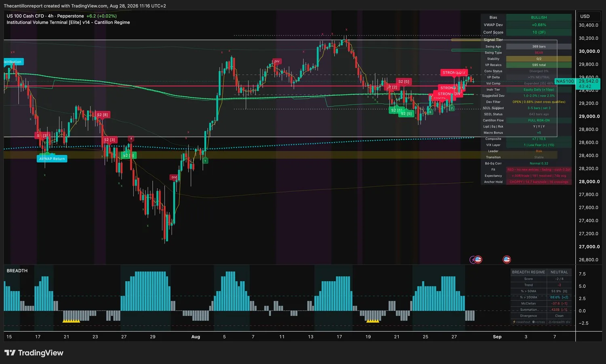Click the purple lightning event icon
Image resolution: width=606 pixels, height=364 pixels.
click(473, 259)
